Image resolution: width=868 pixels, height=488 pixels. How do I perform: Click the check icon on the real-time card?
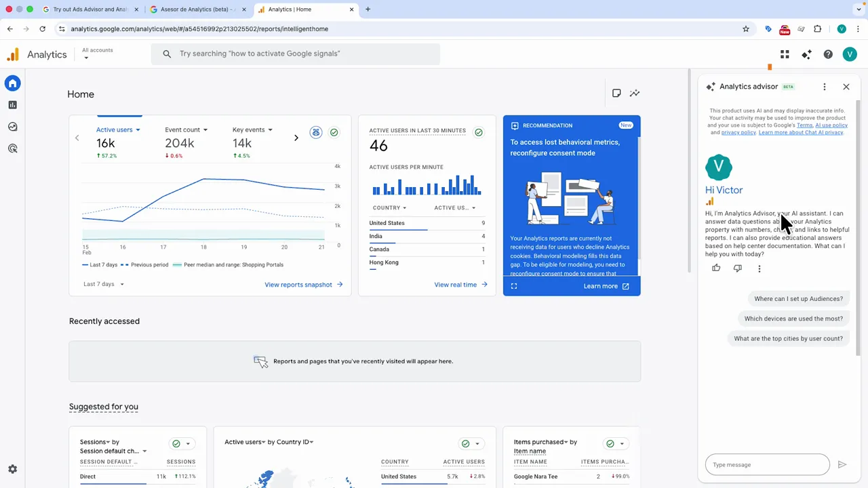click(479, 132)
